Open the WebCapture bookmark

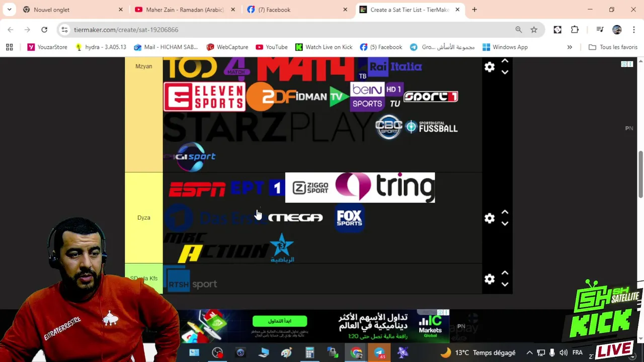point(227,47)
